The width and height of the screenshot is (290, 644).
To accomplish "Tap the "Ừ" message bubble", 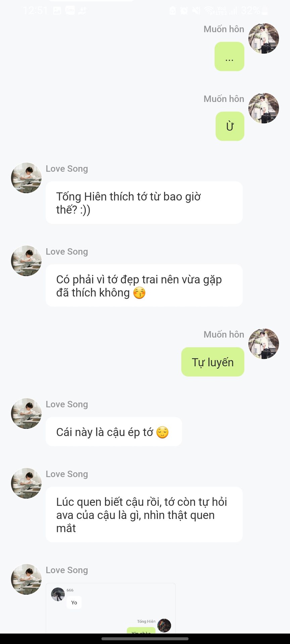I will pyautogui.click(x=230, y=126).
